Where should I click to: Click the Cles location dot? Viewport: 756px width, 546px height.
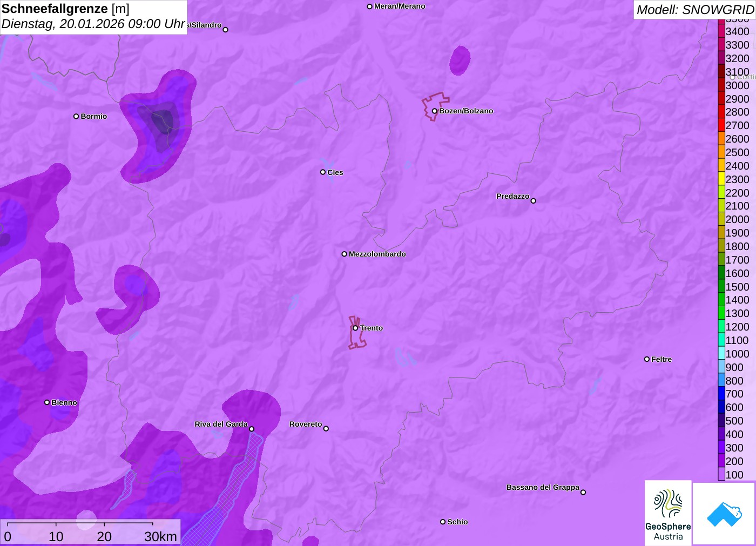[x=323, y=172]
